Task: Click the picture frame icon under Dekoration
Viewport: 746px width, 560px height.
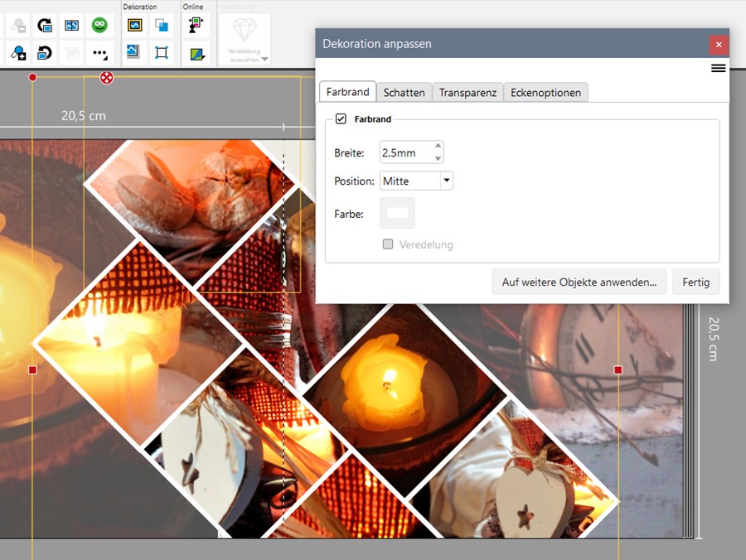Action: (134, 26)
